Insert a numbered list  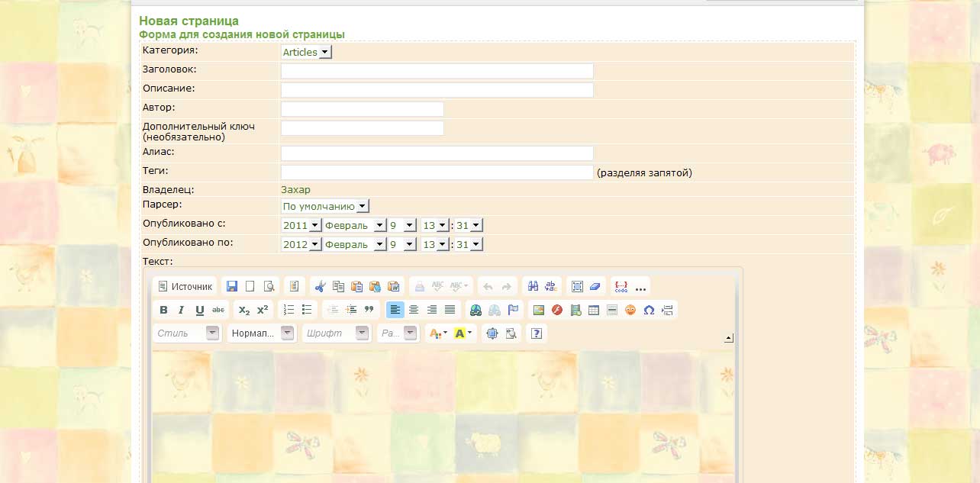[289, 310]
